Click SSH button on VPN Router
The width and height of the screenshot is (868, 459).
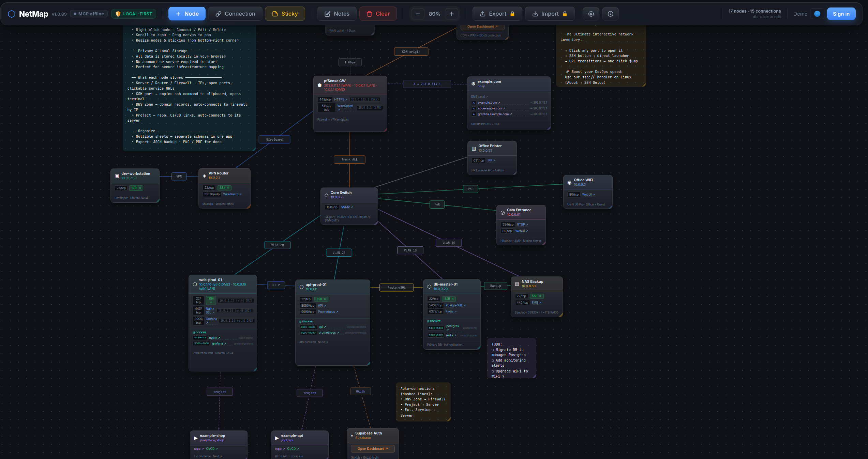224,188
